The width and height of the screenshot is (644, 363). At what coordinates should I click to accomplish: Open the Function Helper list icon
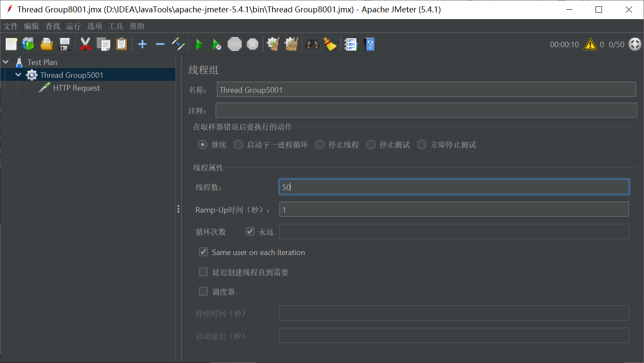[351, 44]
